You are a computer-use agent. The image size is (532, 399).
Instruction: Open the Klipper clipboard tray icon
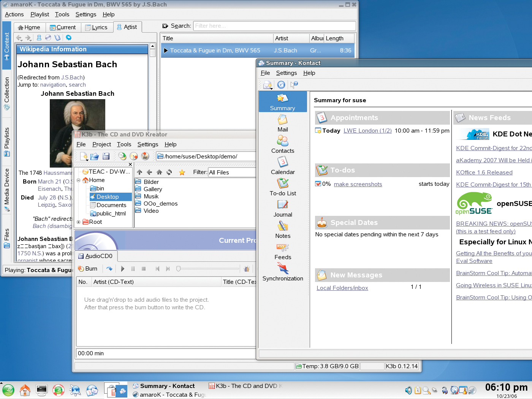pos(418,390)
